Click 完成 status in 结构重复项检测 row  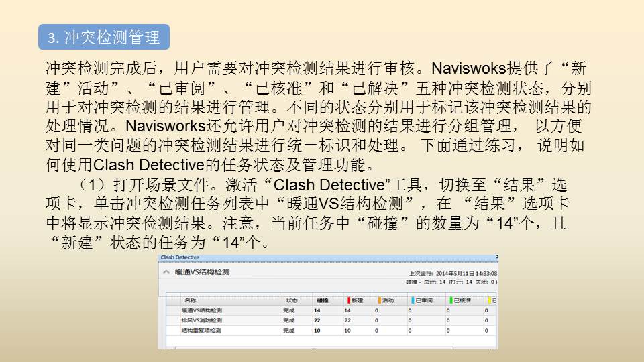pos(288,330)
